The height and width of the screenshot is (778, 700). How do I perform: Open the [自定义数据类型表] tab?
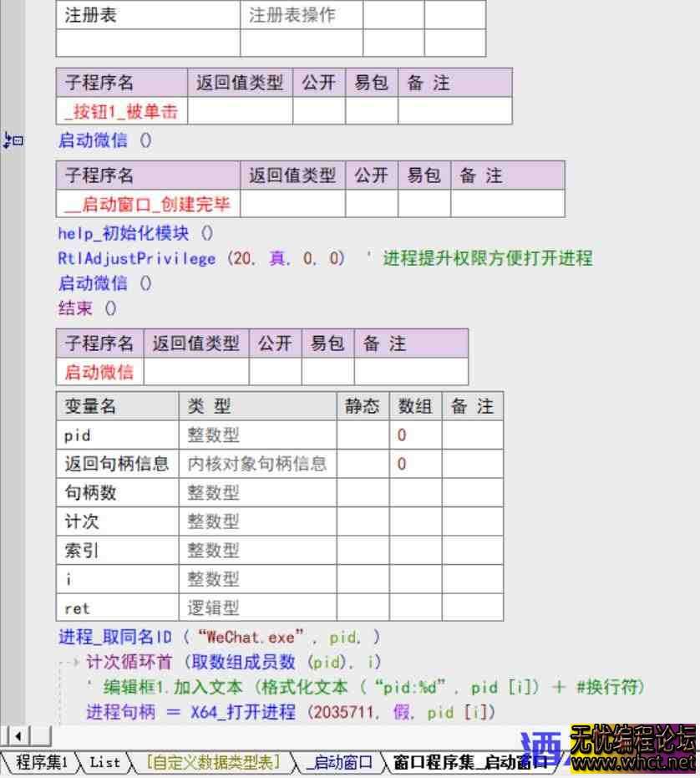[213, 761]
